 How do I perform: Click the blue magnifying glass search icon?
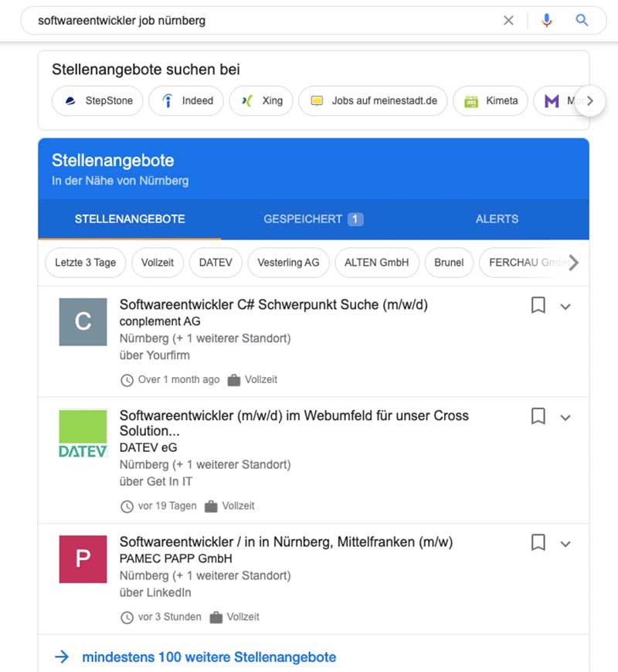point(582,20)
